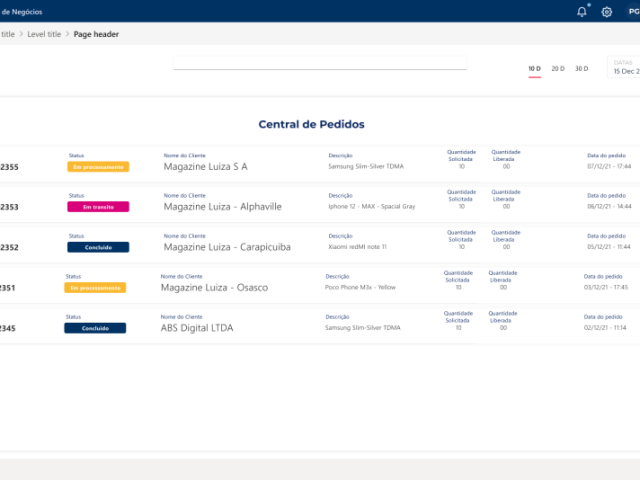Open order for Magazine Luiza - Osasco
The height and width of the screenshot is (480, 640).
[x=214, y=287]
